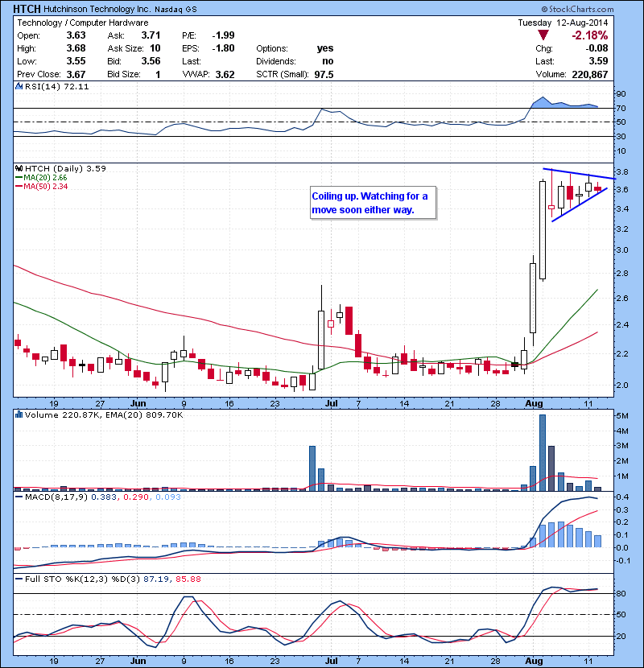The image size is (644, 668).
Task: Click 'Hutchinson Technology Inc.' company name
Action: pos(97,9)
